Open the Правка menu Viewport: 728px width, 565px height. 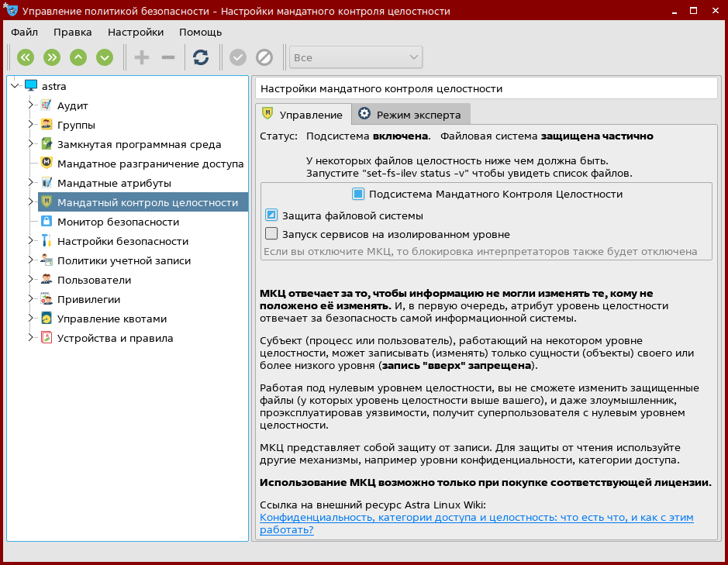point(72,32)
